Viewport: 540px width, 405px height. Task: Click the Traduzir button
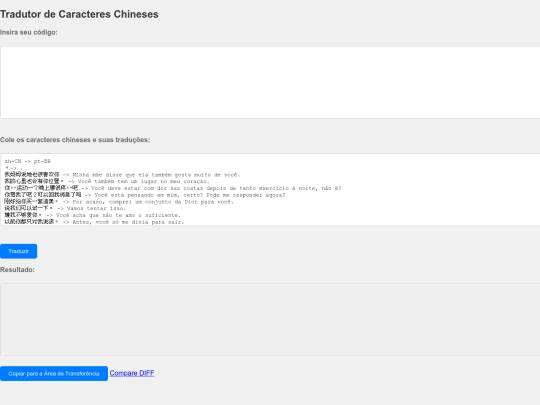(x=19, y=251)
